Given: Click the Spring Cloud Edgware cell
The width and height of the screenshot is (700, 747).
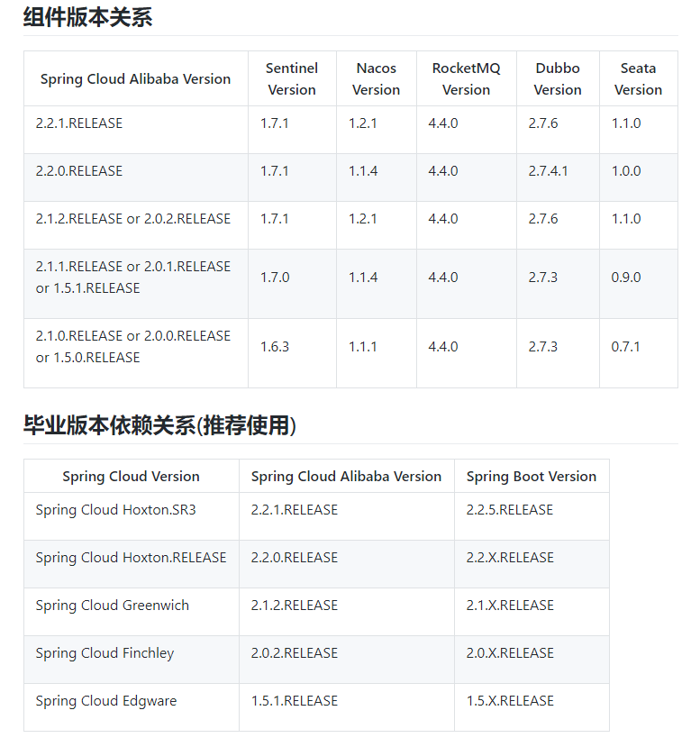Looking at the screenshot, I should [x=132, y=707].
